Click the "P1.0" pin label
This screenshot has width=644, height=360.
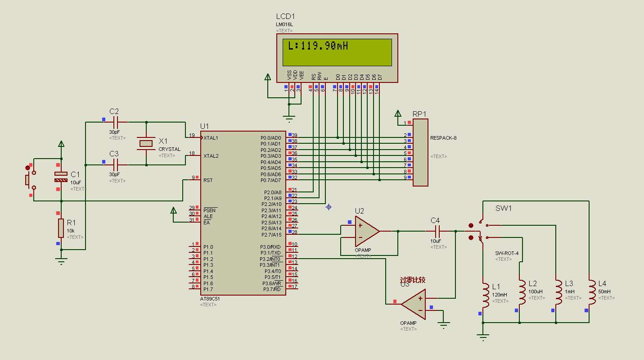(208, 247)
